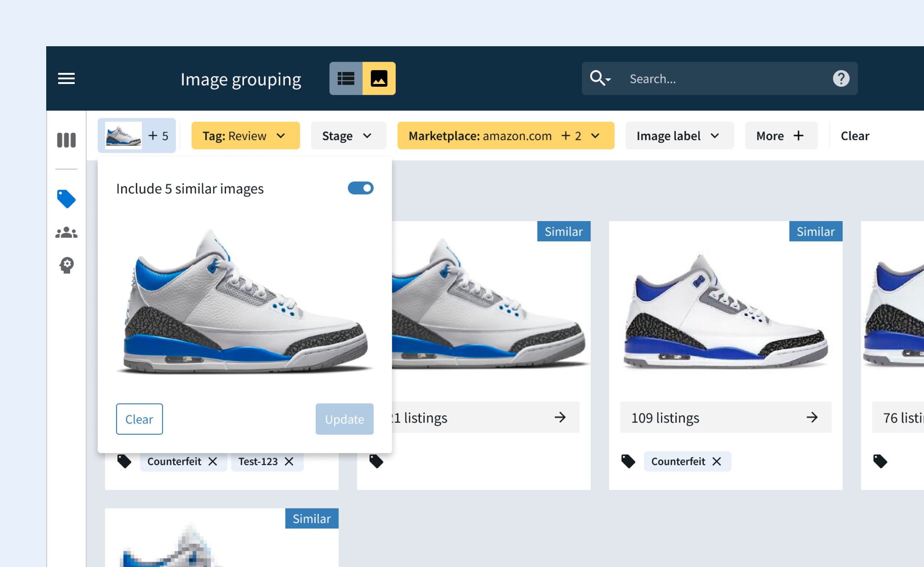The height and width of the screenshot is (567, 924).
Task: Expand the Tag: Review filter dropdown
Action: click(x=245, y=136)
